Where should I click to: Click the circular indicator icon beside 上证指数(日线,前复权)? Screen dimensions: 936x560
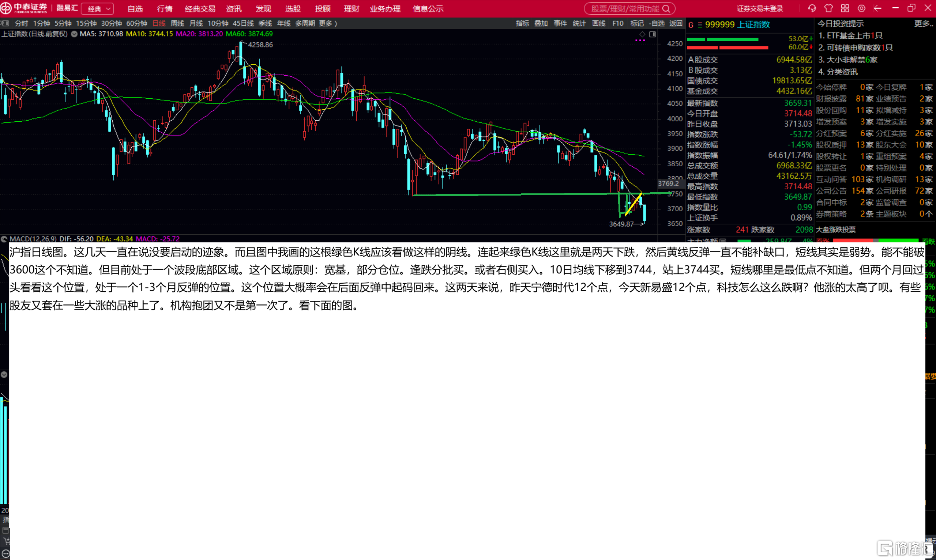click(74, 34)
